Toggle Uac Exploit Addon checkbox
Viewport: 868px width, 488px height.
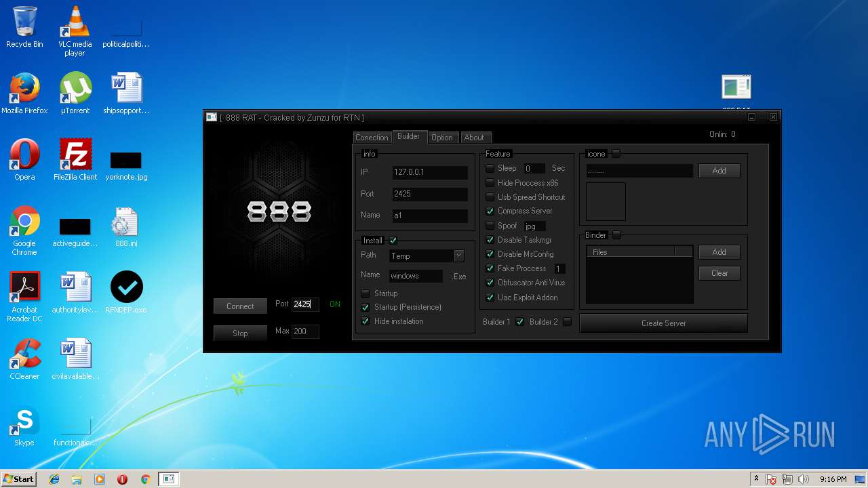(490, 298)
